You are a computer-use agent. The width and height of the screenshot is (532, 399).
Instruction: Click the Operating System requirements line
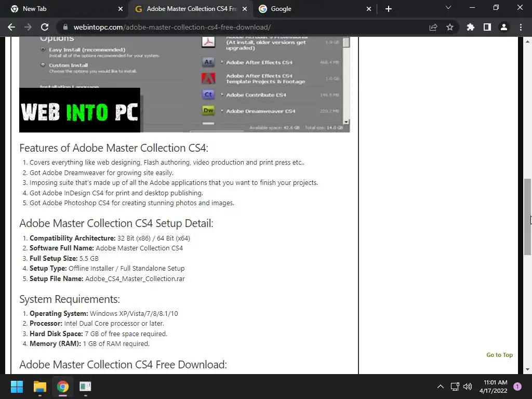104,313
